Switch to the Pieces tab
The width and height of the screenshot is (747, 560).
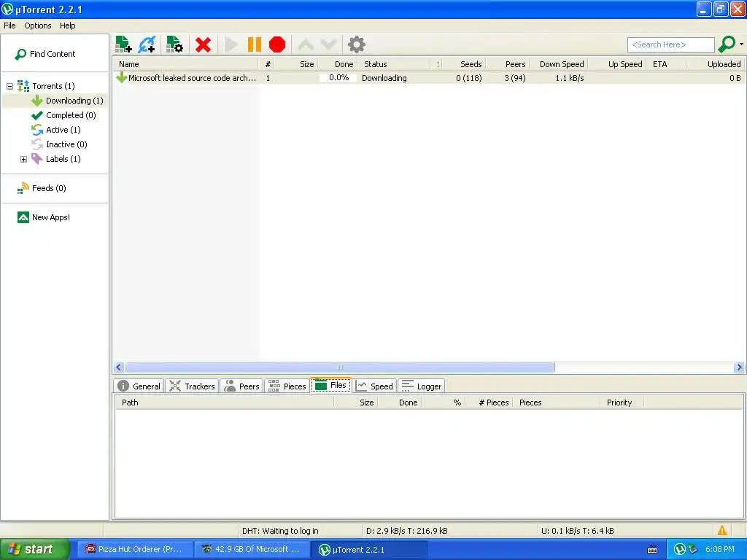coord(287,386)
